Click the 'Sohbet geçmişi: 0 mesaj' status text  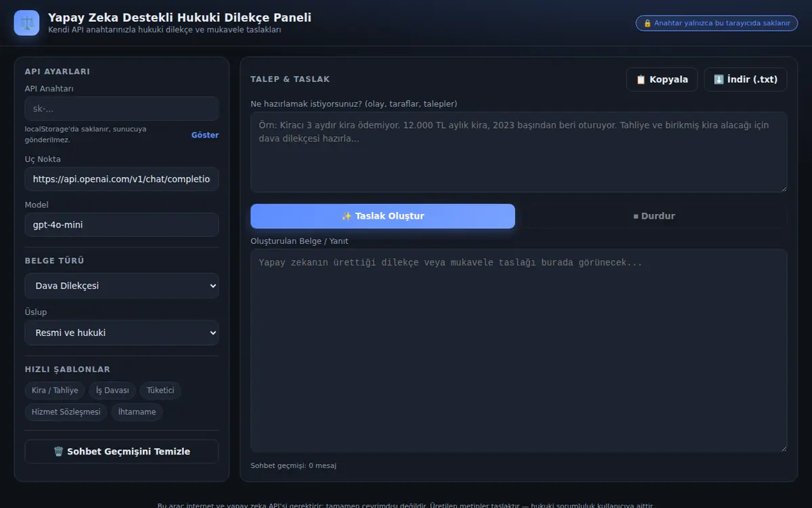tap(294, 466)
